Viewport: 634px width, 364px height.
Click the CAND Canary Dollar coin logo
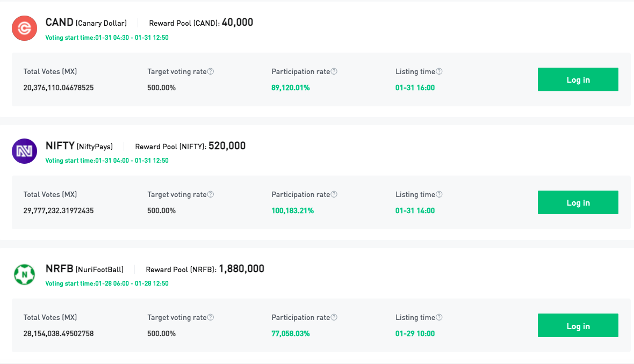[24, 28]
